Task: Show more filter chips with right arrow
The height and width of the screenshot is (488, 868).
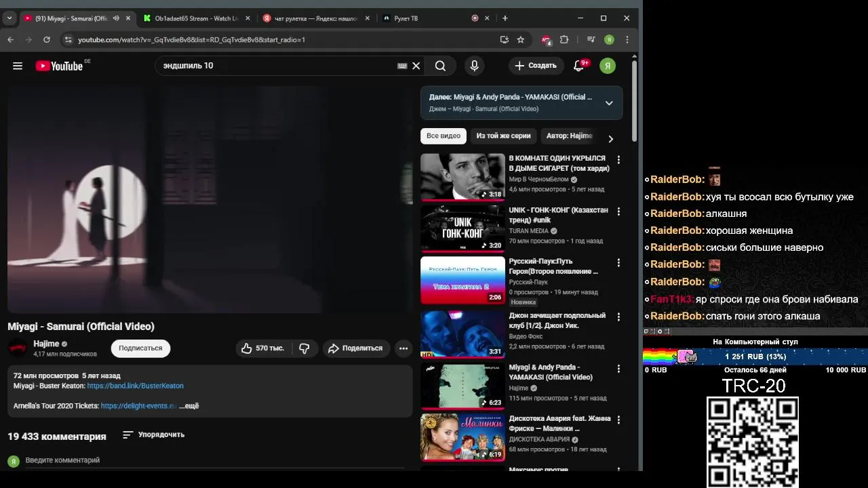Action: tap(610, 139)
